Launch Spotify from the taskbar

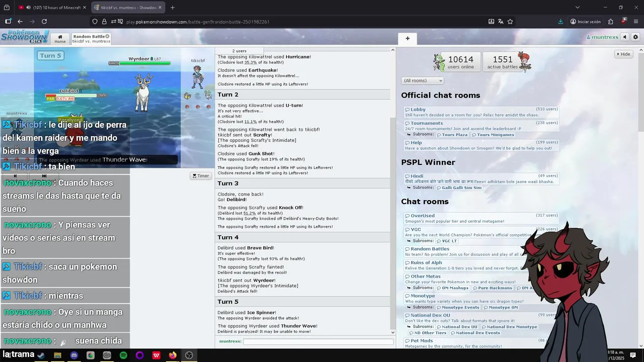point(123,355)
